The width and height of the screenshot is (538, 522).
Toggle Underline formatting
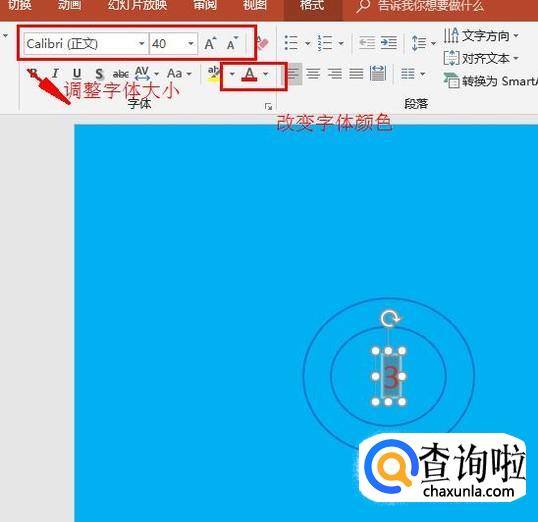(77, 73)
